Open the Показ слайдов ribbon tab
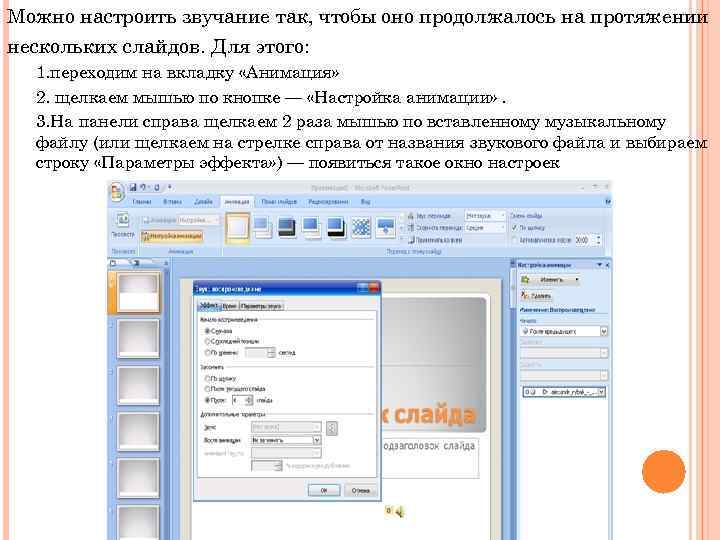This screenshot has width=720, height=540. [x=279, y=202]
